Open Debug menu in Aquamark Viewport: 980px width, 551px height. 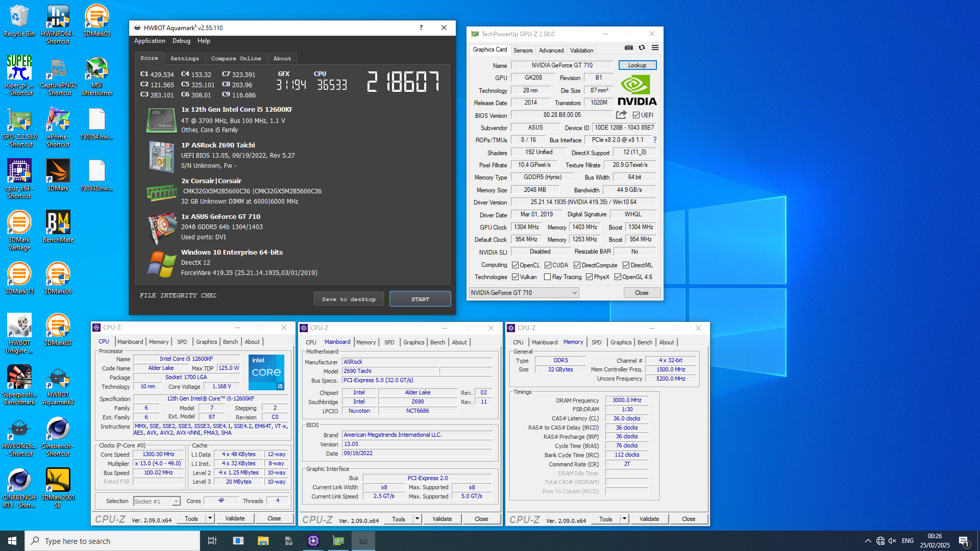181,41
